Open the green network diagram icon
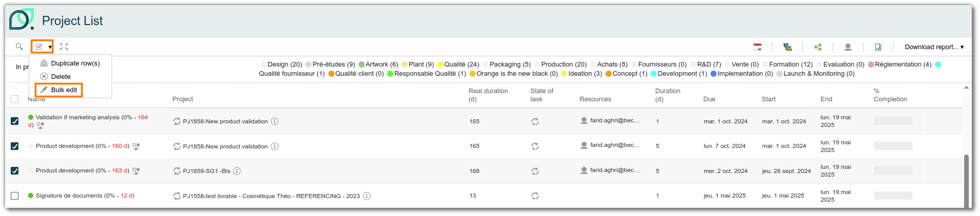 click(x=818, y=47)
